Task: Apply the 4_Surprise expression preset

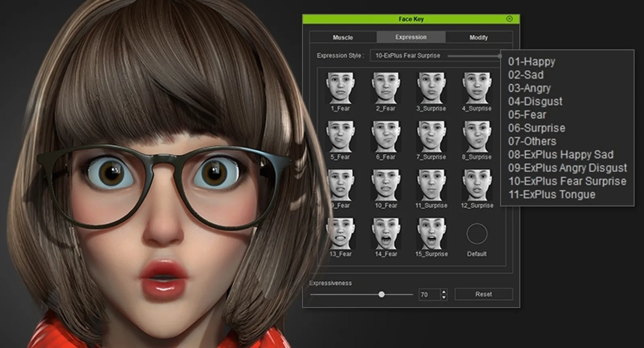Action: (477, 88)
